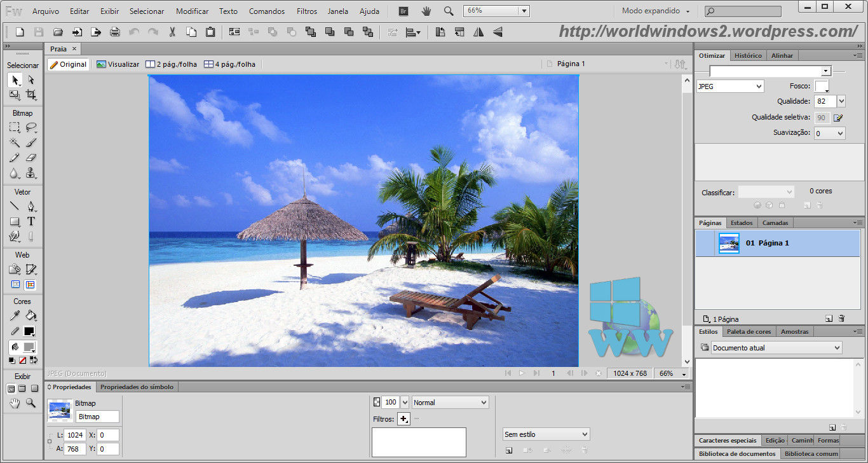Select the Eraser tool
The height and width of the screenshot is (463, 868).
[31, 158]
